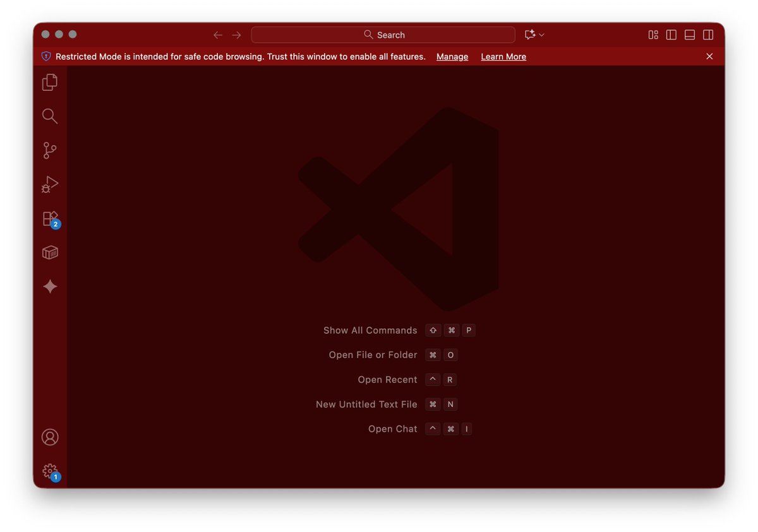Open the Containers view icon
The height and width of the screenshot is (532, 758).
pos(50,252)
